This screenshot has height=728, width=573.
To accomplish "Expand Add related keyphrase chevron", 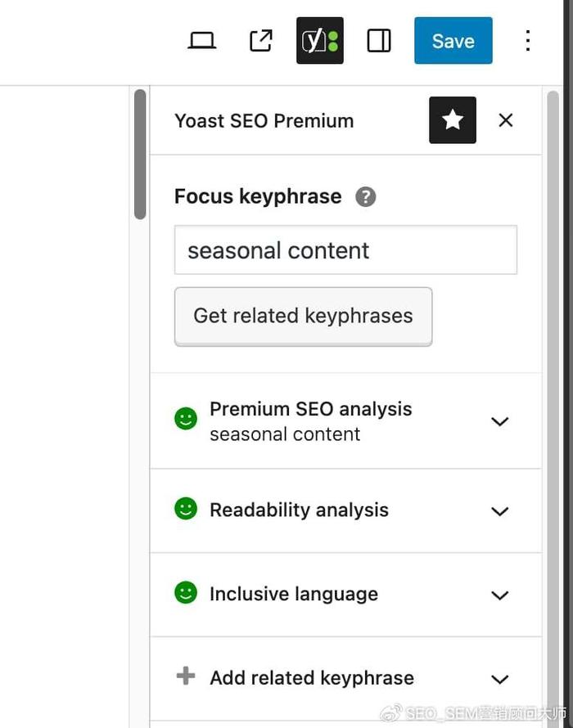I will (x=499, y=679).
